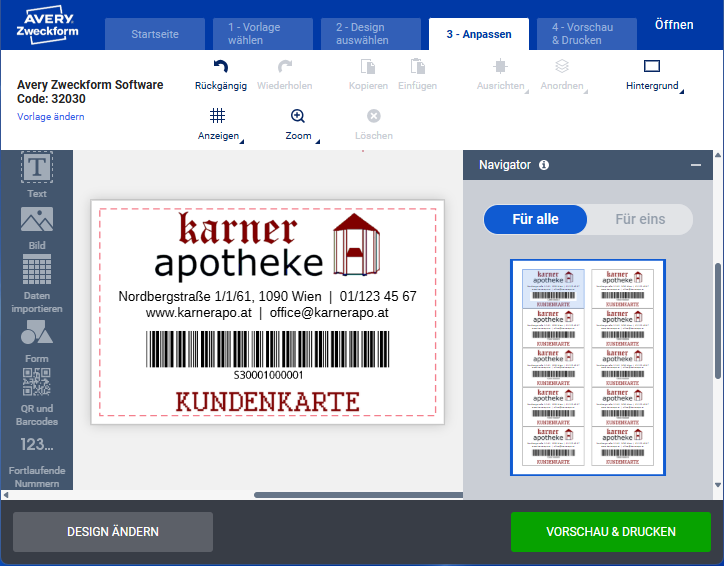Viewport: 724px width, 566px height.
Task: Select the 3 - Anpassen tab
Action: (x=479, y=34)
